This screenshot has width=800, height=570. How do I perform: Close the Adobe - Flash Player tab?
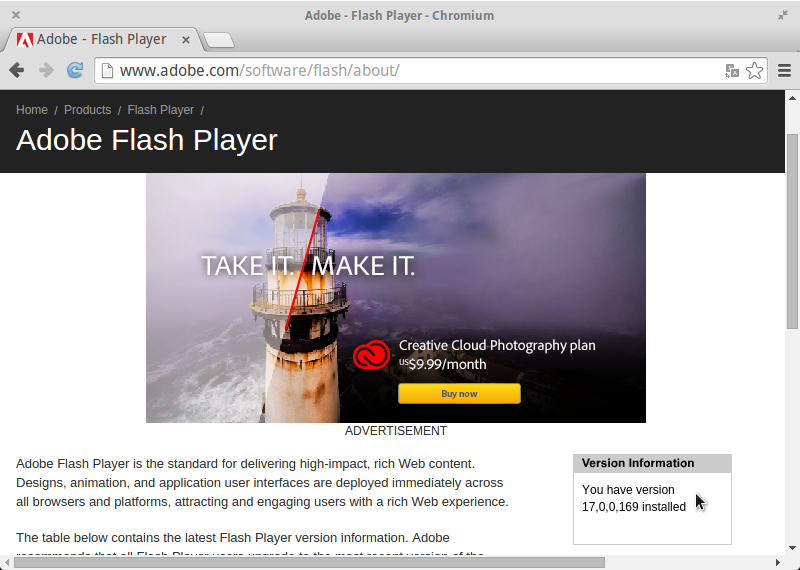pos(186,40)
